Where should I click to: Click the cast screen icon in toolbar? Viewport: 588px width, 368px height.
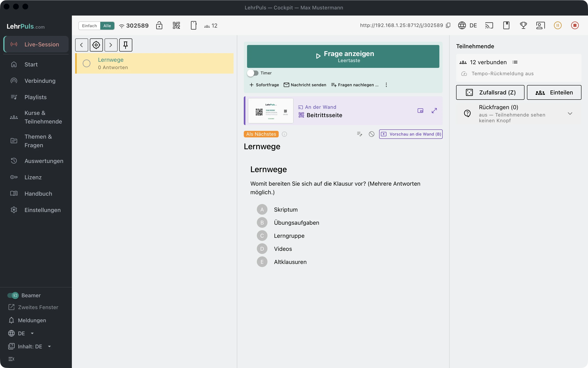pyautogui.click(x=489, y=25)
